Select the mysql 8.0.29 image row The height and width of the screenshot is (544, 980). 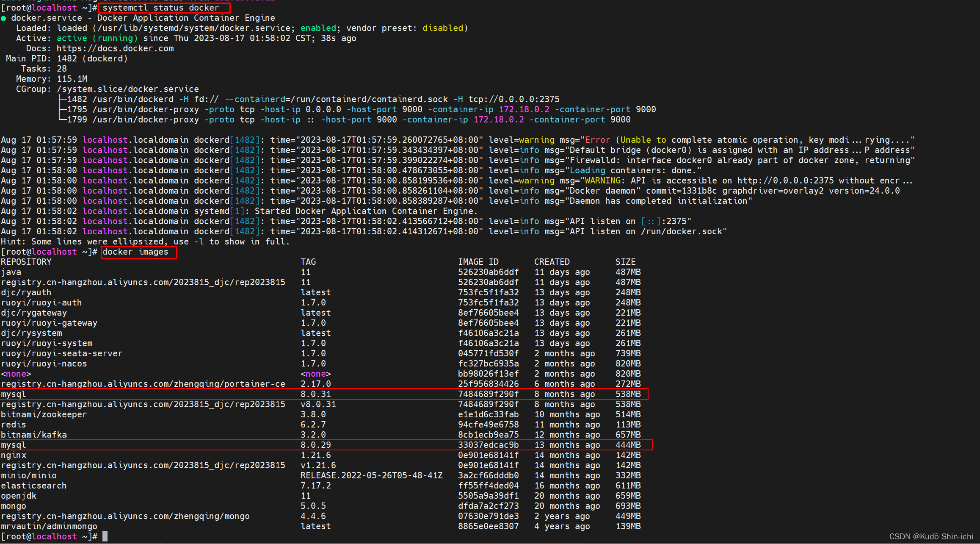(14, 445)
